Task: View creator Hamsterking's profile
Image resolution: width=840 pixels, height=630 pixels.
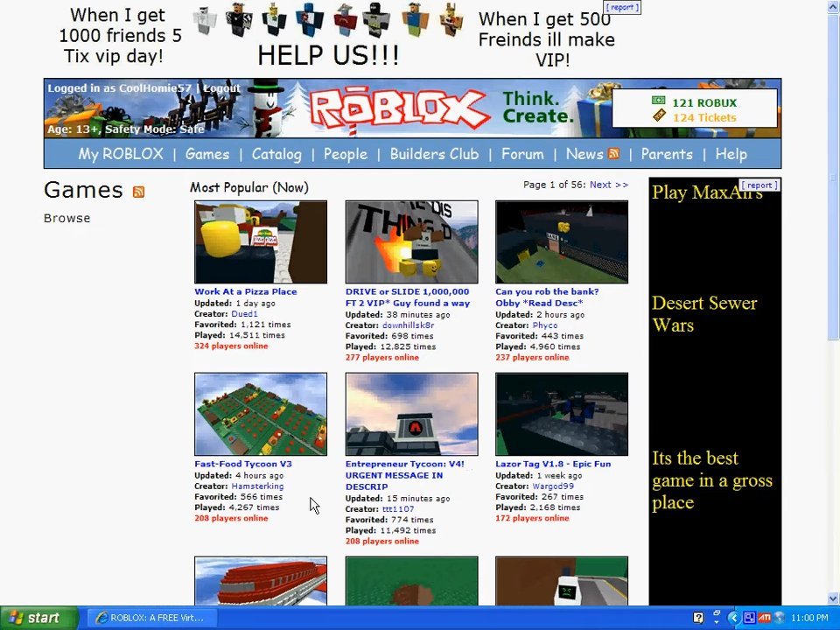Action: [x=257, y=486]
